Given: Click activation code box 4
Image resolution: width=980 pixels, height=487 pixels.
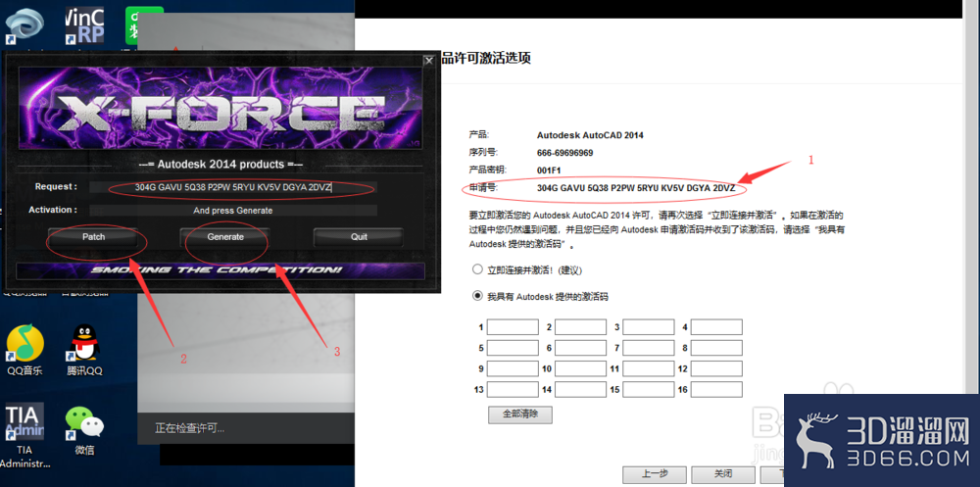Looking at the screenshot, I should [x=716, y=327].
